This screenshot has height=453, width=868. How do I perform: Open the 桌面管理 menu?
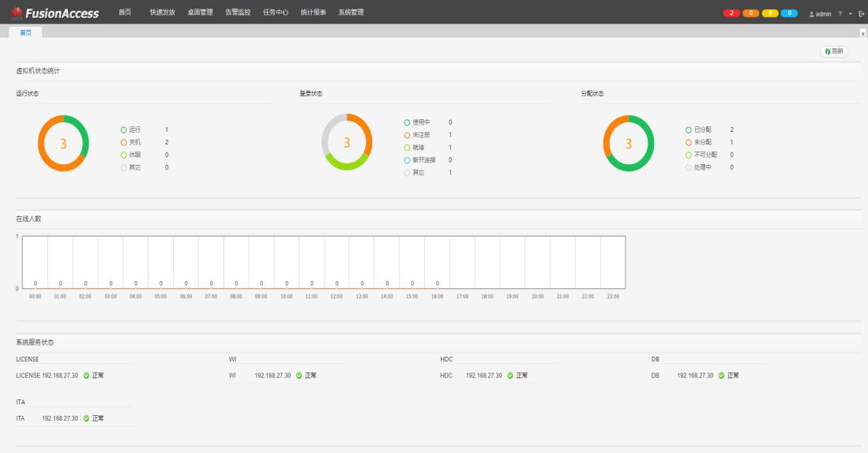coord(200,12)
